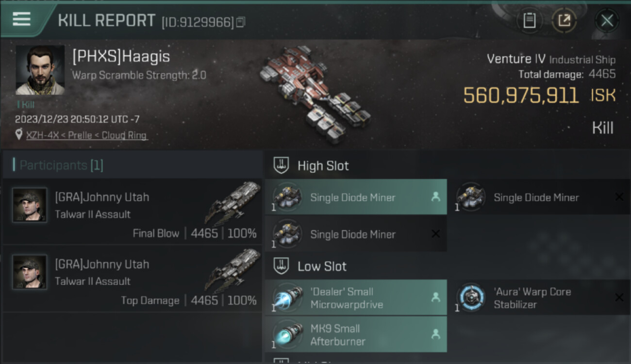Open the hamburger menu icon
Screen dimensions: 631x364
(21, 19)
